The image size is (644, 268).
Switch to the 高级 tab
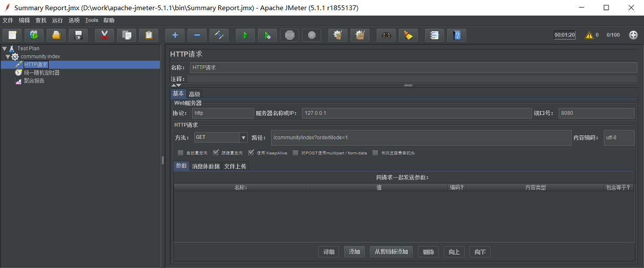[194, 94]
